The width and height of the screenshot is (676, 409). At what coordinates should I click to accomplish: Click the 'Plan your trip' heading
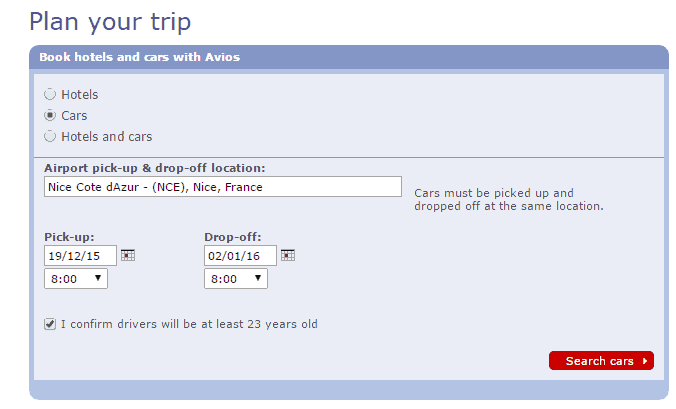(x=110, y=20)
